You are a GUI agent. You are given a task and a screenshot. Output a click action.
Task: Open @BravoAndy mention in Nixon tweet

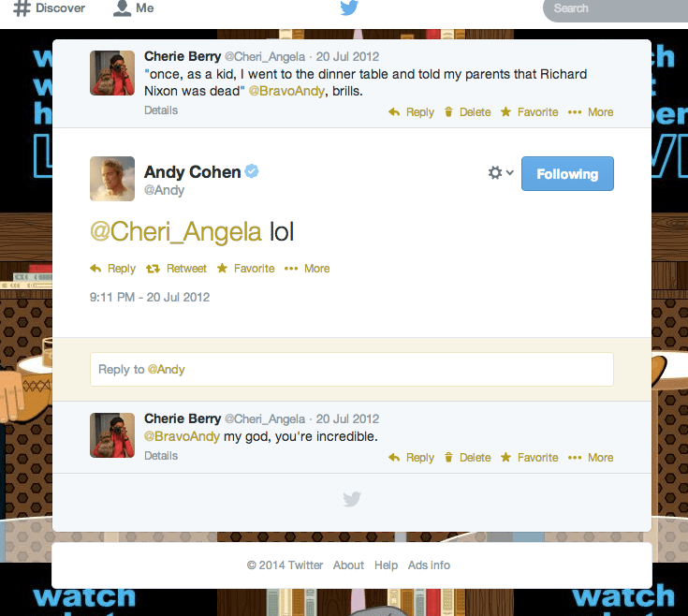click(286, 91)
